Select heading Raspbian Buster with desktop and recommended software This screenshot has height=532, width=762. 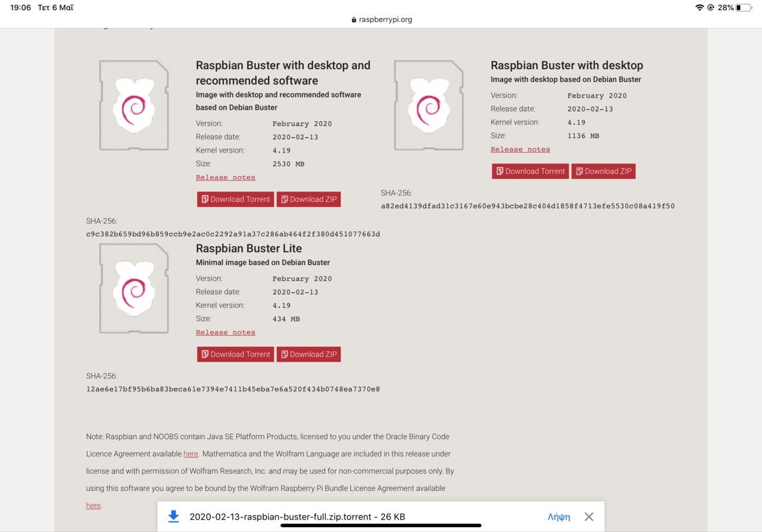pos(283,73)
